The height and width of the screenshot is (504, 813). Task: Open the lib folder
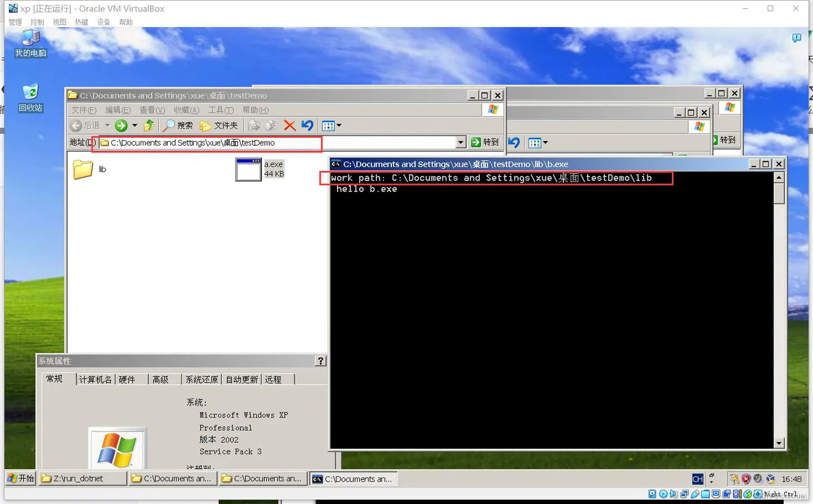83,169
